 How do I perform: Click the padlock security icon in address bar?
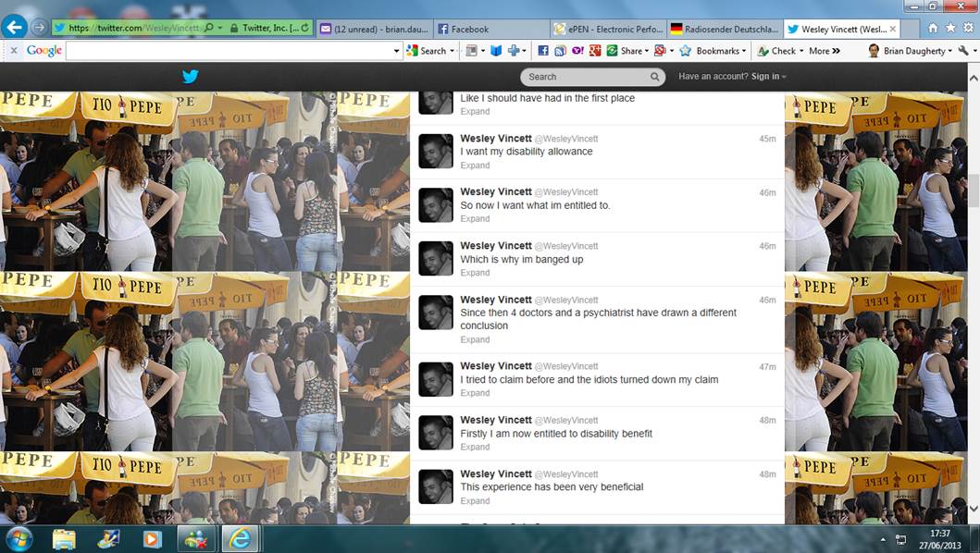pos(234,28)
